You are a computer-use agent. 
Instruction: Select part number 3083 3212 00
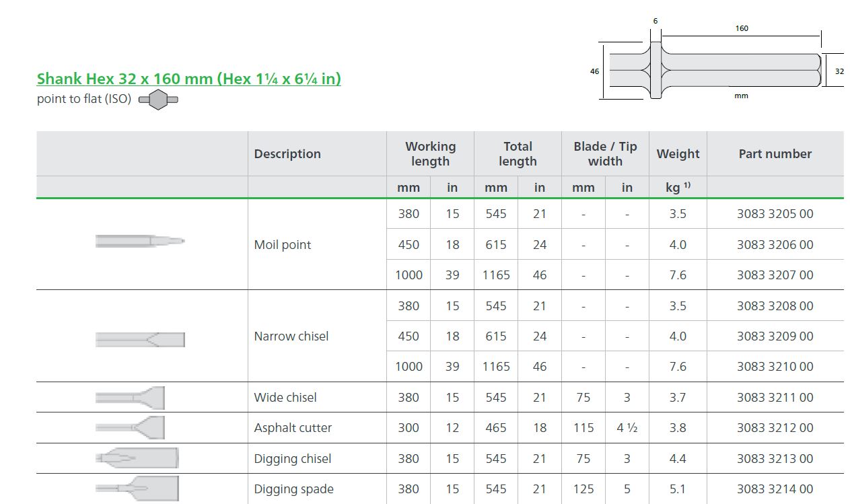[x=775, y=428]
